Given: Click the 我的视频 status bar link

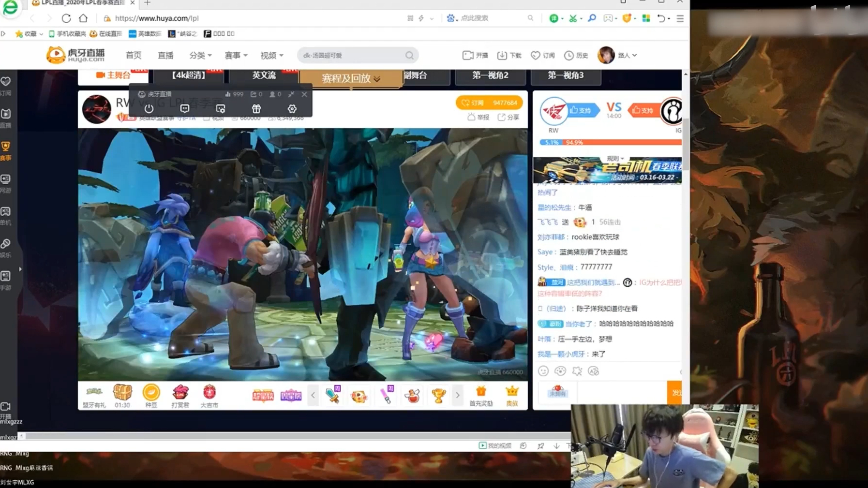Looking at the screenshot, I should coord(495,445).
